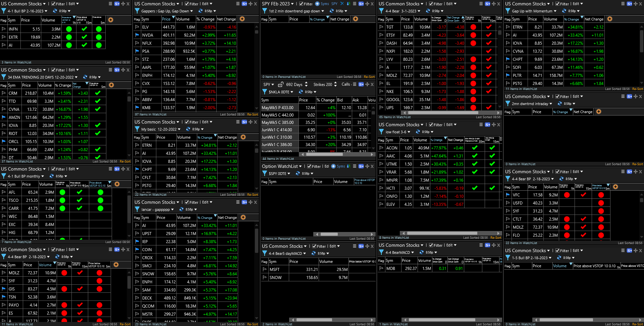Click the move icon on Gap Up with Momentum panel
The width and height of the screenshot is (644, 326).
coord(635,4)
